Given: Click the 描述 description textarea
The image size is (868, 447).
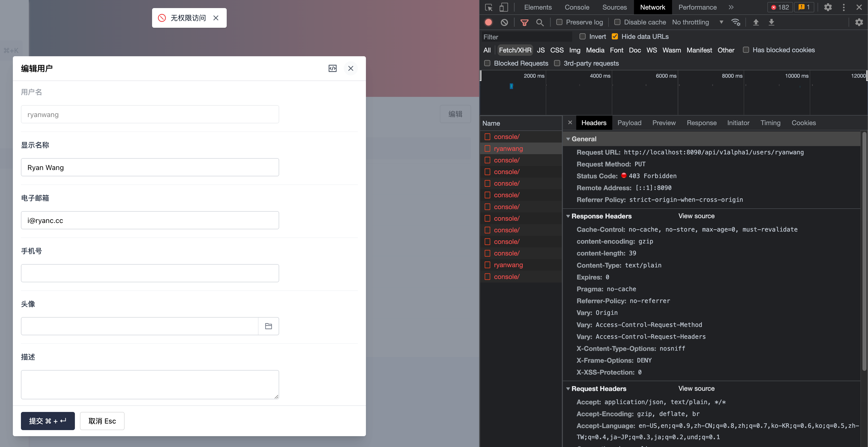Looking at the screenshot, I should [x=150, y=385].
